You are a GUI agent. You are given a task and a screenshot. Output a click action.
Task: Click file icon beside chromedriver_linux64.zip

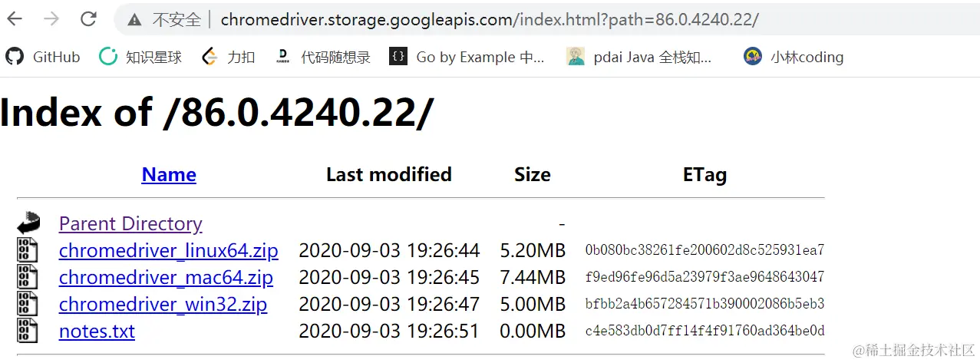coord(28,250)
